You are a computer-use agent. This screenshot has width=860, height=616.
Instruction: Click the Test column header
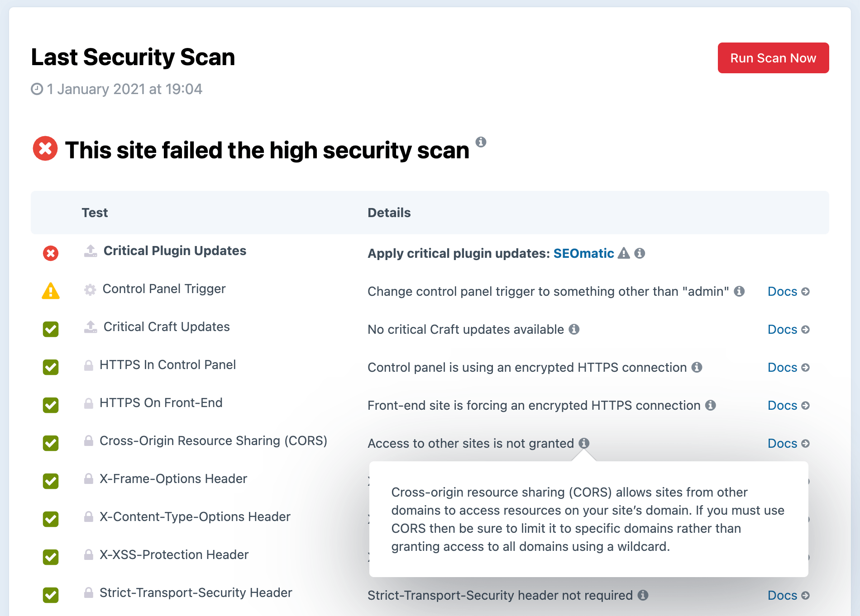pyautogui.click(x=95, y=213)
